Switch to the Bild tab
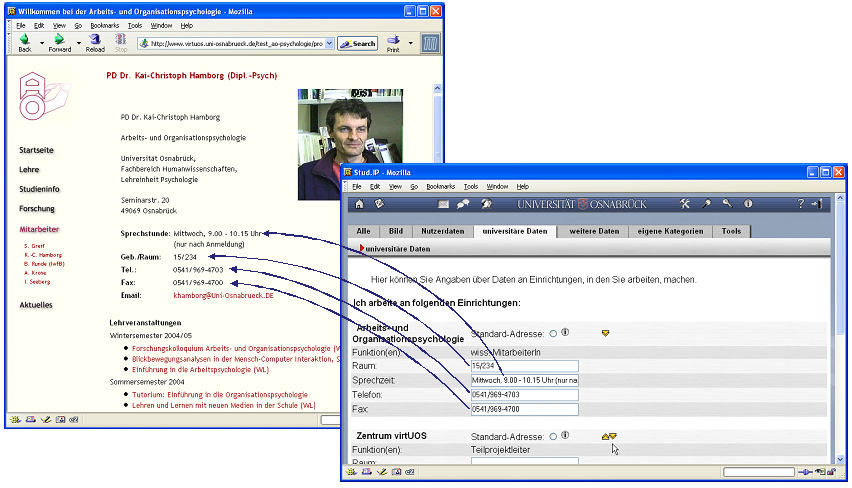The height and width of the screenshot is (488, 852). coord(396,232)
